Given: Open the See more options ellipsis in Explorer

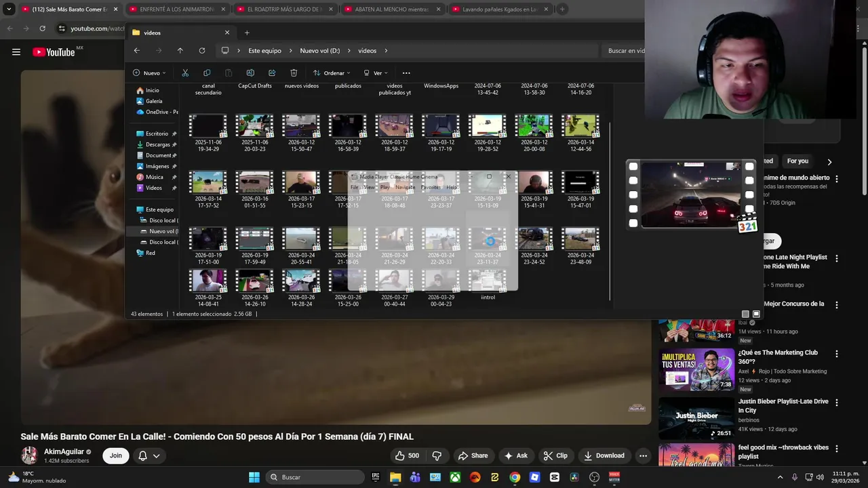Looking at the screenshot, I should pyautogui.click(x=406, y=73).
